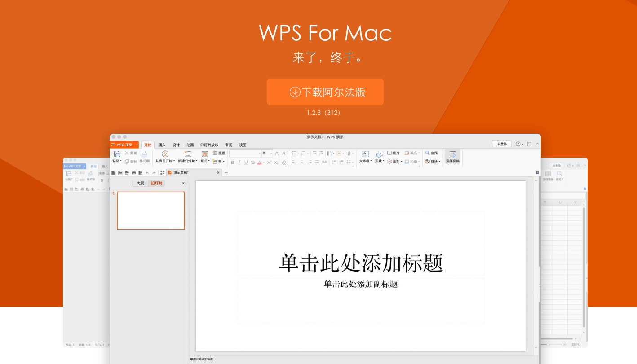Switch to the 视图 (View) ribbon tab
This screenshot has width=637, height=364.
point(243,145)
